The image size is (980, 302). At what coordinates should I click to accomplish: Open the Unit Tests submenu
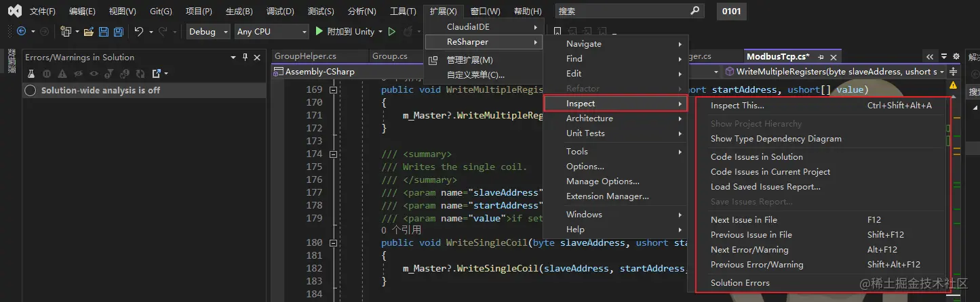pos(616,133)
